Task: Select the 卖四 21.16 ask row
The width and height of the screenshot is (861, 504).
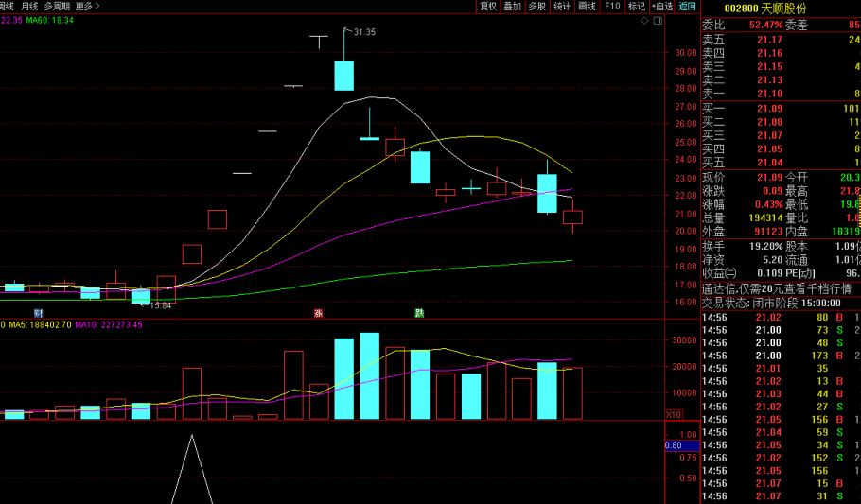Action: point(781,53)
